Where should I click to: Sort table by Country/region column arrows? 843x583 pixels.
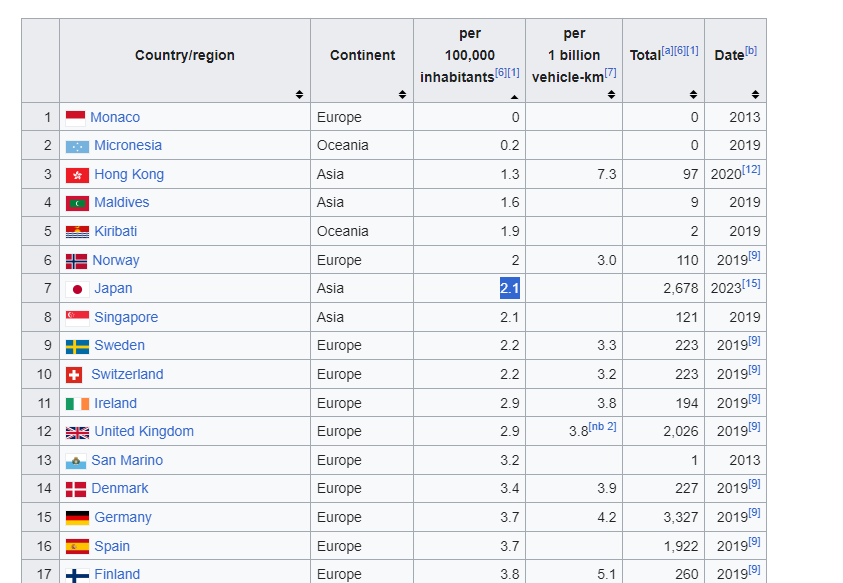pos(299,95)
